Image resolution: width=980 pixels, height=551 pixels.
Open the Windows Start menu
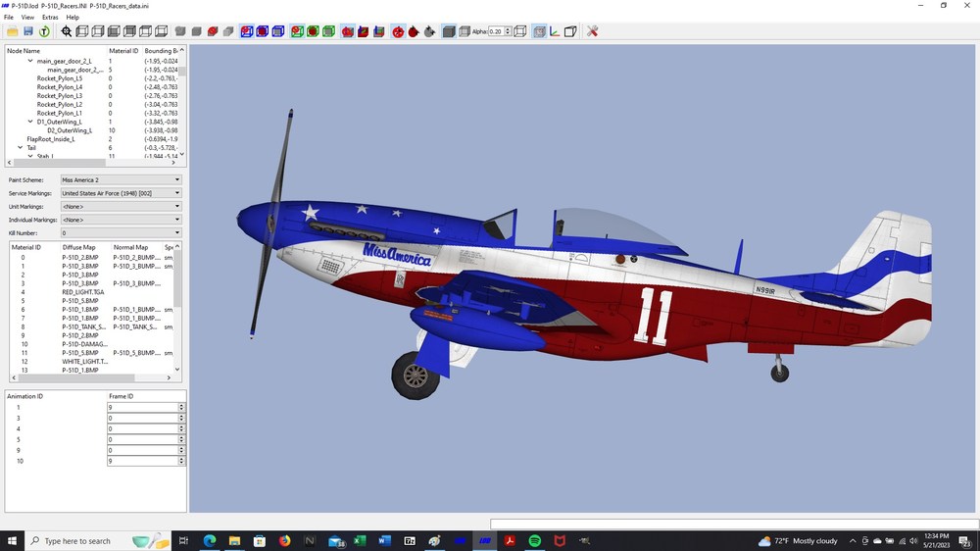[x=11, y=540]
